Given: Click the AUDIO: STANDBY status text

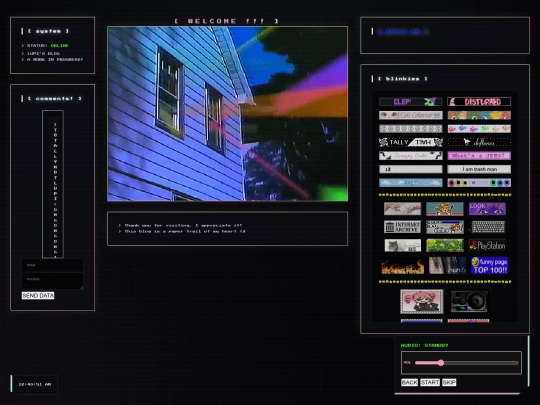Looking at the screenshot, I should coord(424,345).
